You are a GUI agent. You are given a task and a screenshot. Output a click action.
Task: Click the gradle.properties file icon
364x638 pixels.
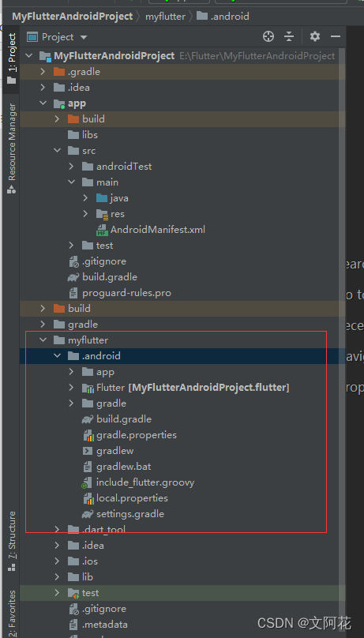coord(88,435)
